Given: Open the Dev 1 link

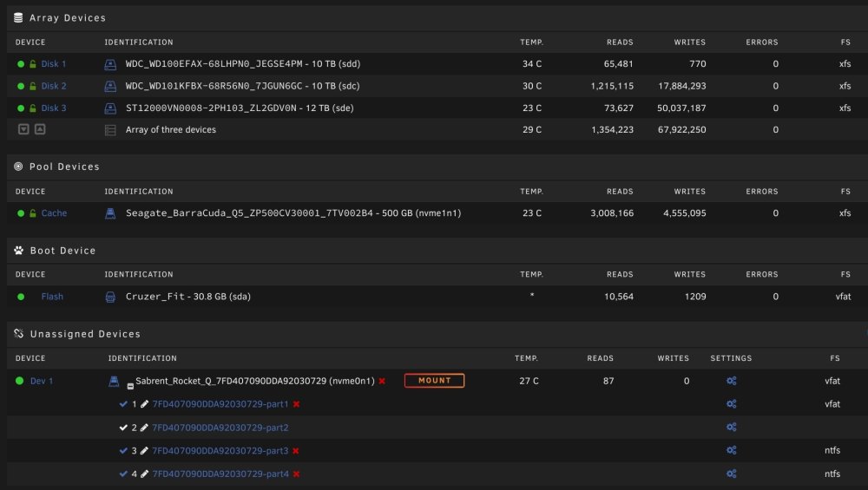Looking at the screenshot, I should tap(42, 381).
